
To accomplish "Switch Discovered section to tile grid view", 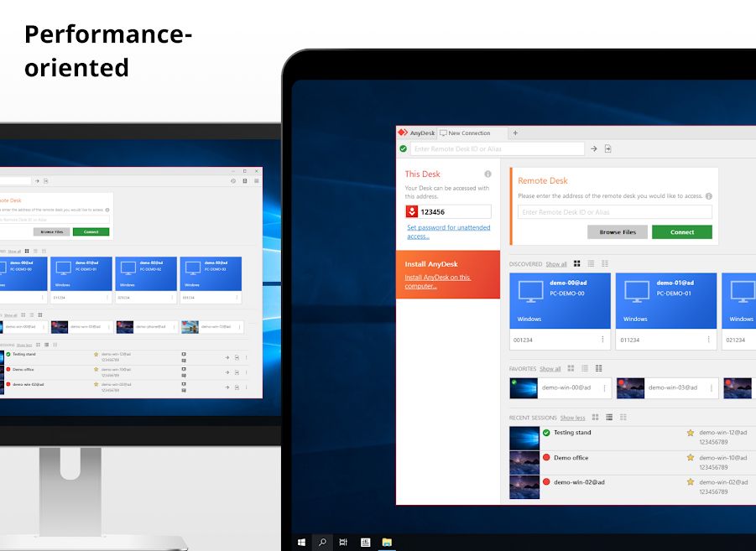I will click(x=576, y=264).
